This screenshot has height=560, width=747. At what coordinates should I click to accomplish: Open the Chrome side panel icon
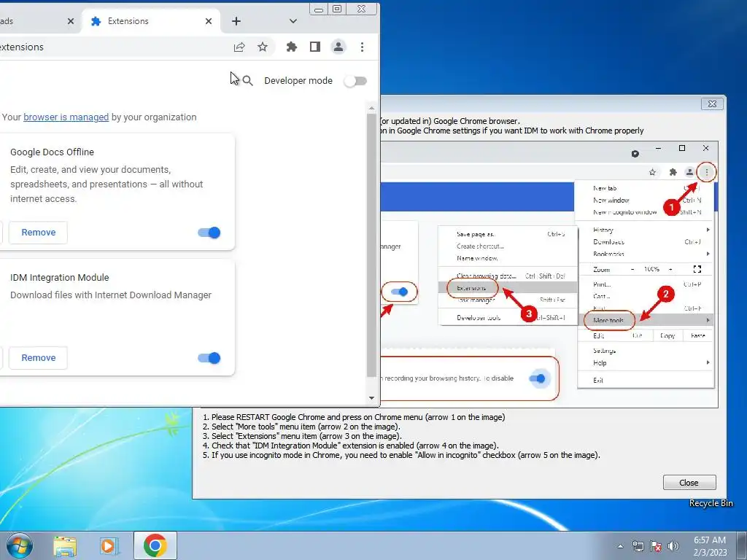click(315, 47)
